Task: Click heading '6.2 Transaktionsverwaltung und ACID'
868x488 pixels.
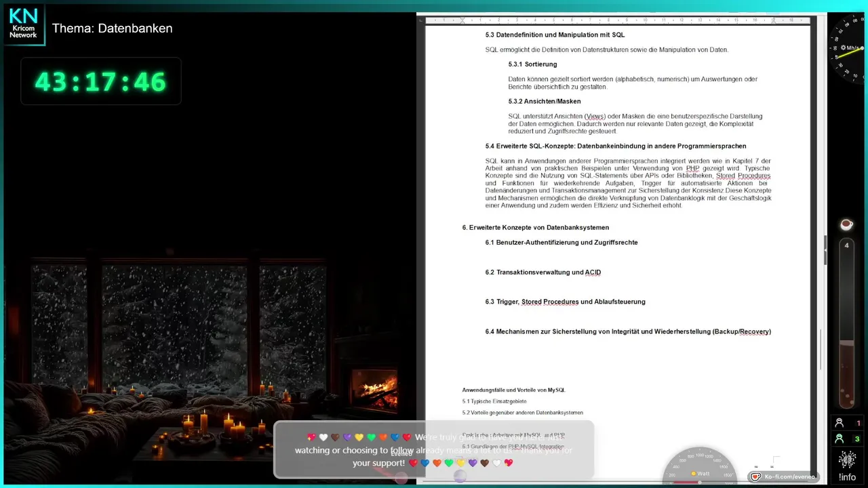Action: (543, 272)
